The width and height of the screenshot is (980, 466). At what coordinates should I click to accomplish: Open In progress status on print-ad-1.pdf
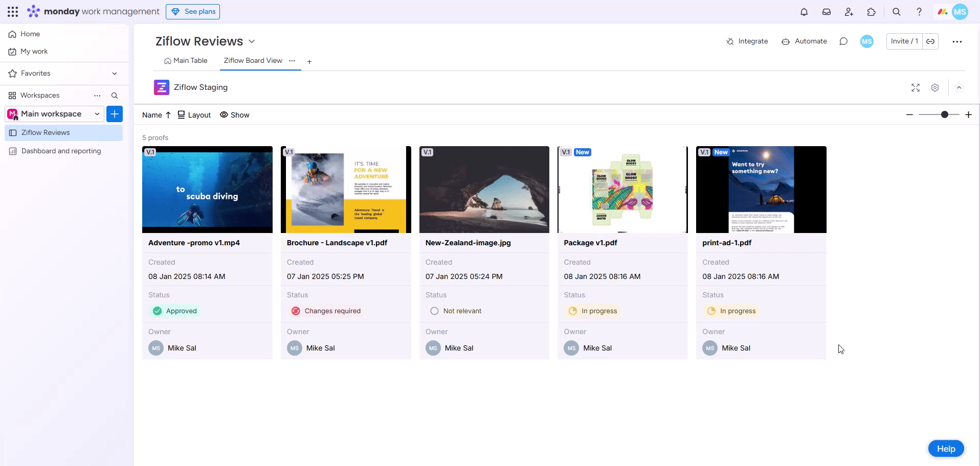(x=731, y=311)
